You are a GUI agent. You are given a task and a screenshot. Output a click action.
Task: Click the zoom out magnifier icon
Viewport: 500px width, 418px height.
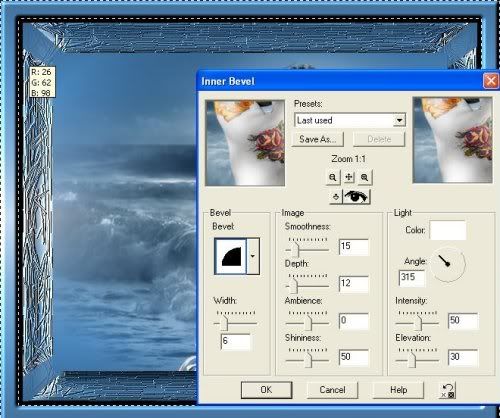333,177
